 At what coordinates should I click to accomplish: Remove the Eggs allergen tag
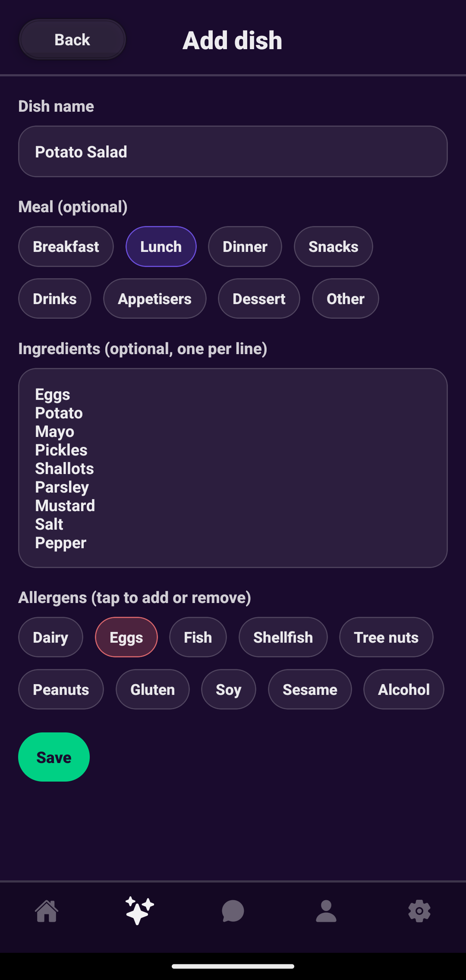(x=126, y=637)
